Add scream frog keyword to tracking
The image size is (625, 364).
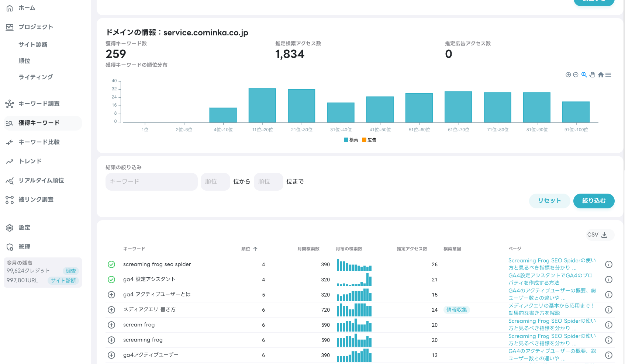click(111, 325)
